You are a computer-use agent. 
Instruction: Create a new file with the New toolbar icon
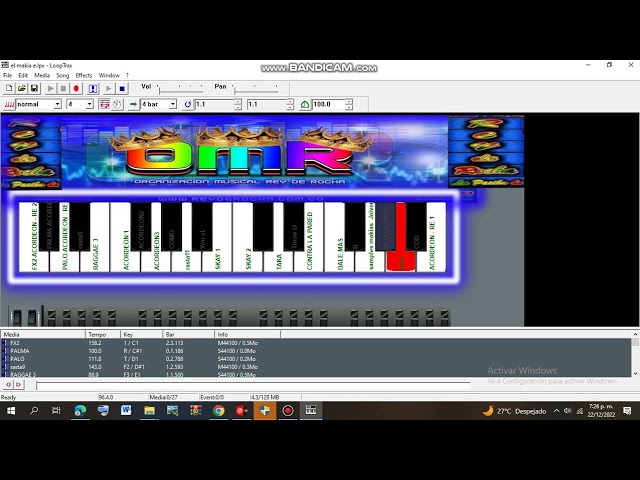9,88
